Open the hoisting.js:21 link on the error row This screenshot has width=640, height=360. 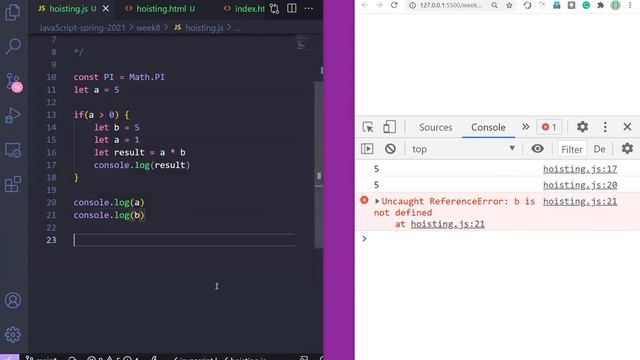(580, 202)
